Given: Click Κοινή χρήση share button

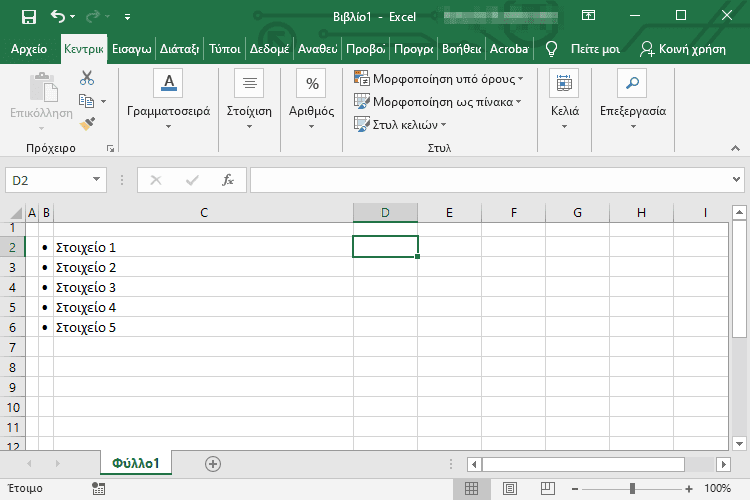Looking at the screenshot, I should [683, 49].
